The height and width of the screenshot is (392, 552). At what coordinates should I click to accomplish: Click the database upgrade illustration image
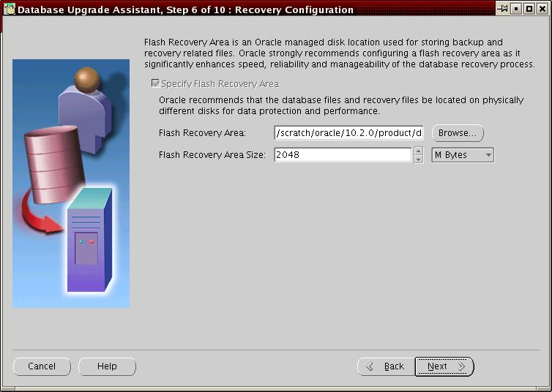coord(71,184)
